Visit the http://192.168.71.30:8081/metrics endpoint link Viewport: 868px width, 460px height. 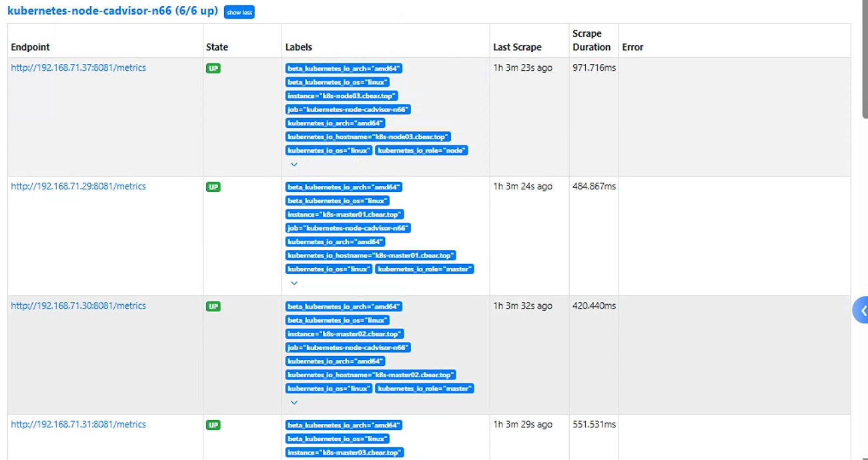(79, 306)
